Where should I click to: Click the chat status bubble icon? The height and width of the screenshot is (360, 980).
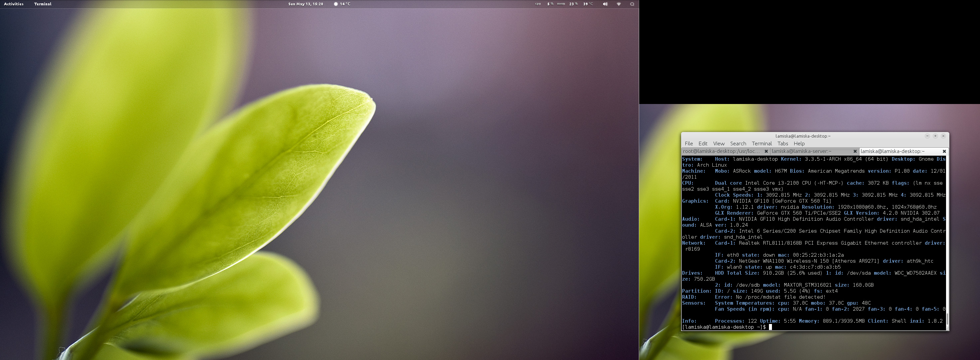point(632,4)
